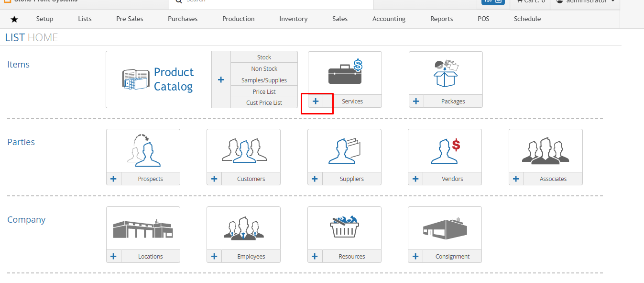
Task: Add a new Associate with plus icon
Action: tap(516, 179)
